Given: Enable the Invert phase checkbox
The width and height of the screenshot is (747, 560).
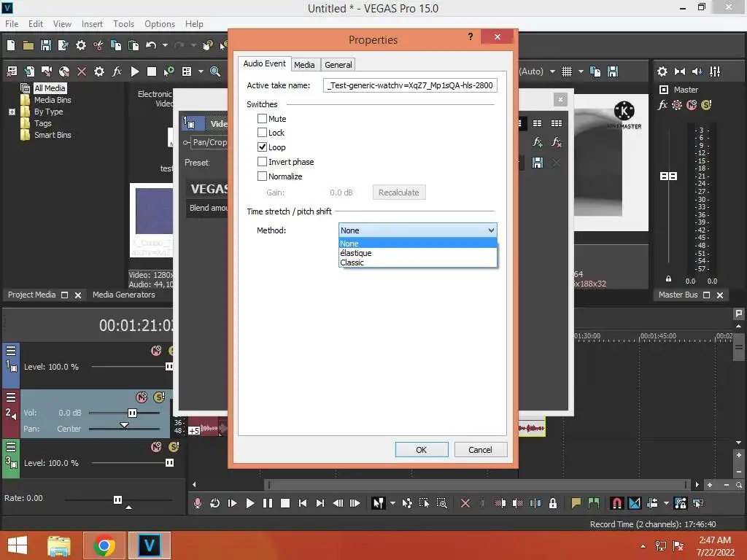Looking at the screenshot, I should point(262,162).
